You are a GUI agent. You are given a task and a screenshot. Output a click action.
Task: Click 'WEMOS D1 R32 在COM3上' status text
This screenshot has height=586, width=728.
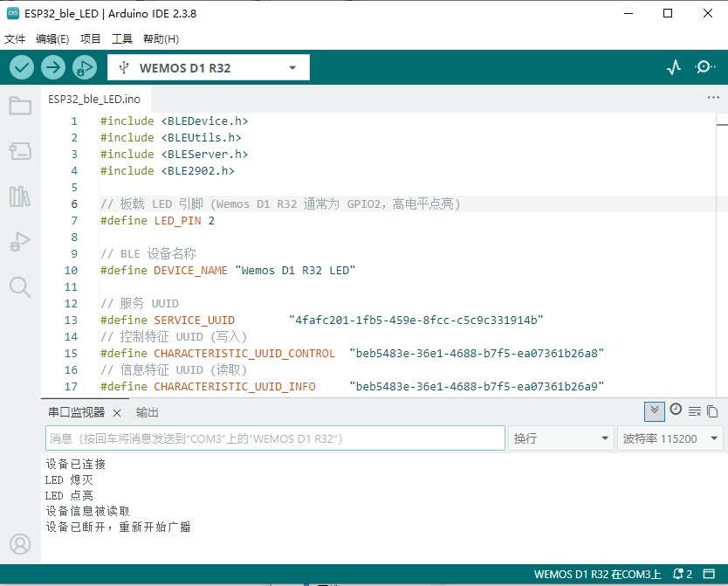point(598,575)
